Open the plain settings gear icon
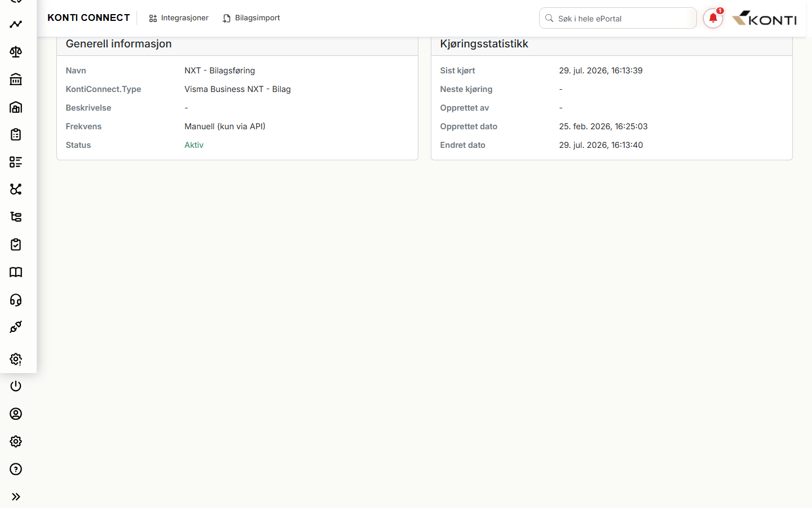812x508 pixels. (16, 441)
